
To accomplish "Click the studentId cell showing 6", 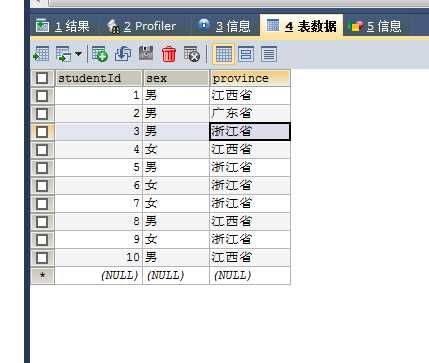I will click(99, 186).
